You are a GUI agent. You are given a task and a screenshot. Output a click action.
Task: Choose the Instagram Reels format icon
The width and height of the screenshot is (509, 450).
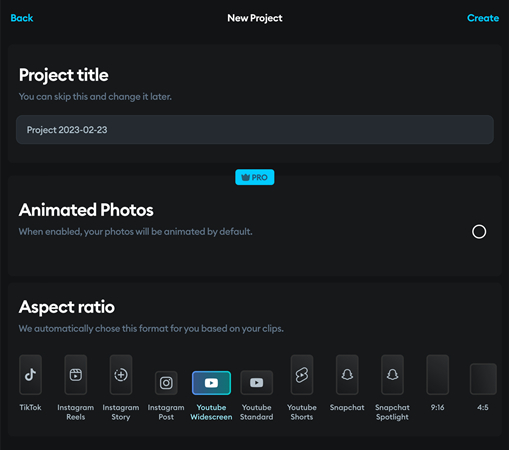(76, 375)
